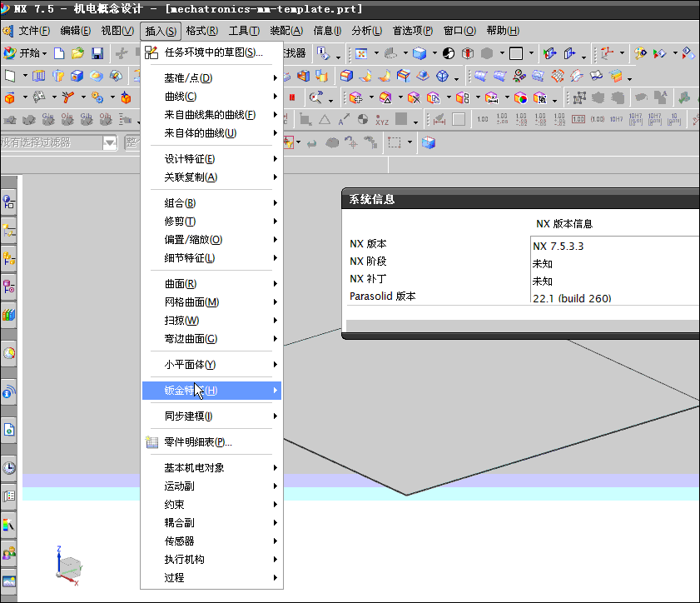Click the Save floppy disk icon
700x603 pixels.
97,53
